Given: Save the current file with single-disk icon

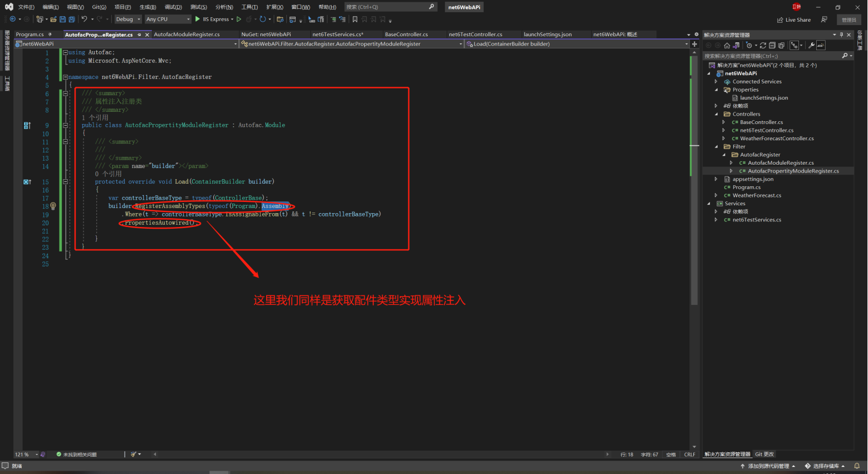Looking at the screenshot, I should (x=62, y=19).
